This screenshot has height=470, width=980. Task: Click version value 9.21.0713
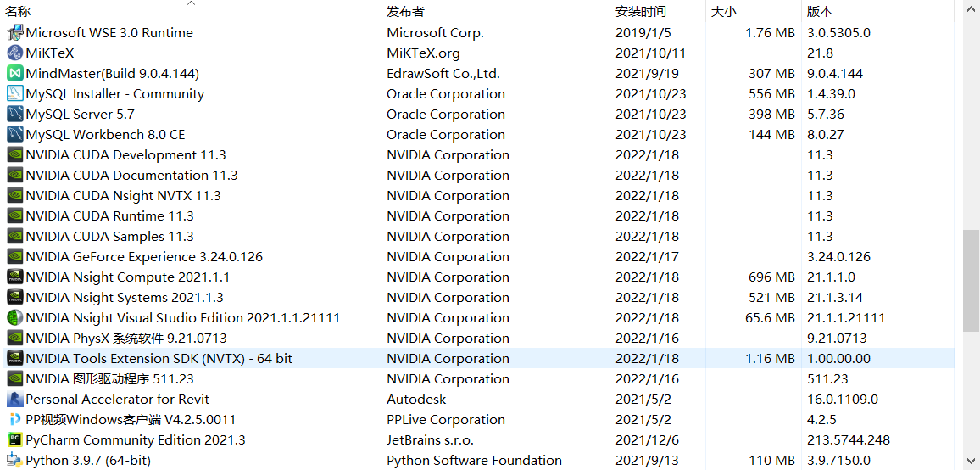click(x=837, y=338)
